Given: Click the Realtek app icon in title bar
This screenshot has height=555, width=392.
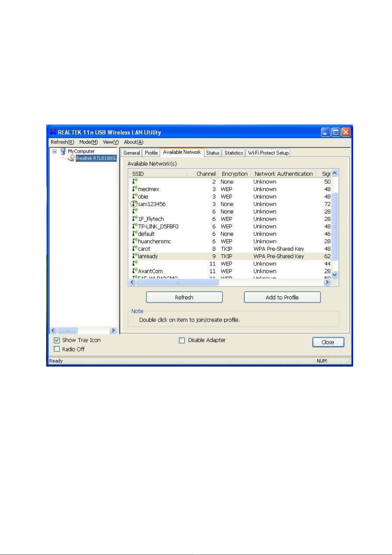Looking at the screenshot, I should tap(53, 132).
